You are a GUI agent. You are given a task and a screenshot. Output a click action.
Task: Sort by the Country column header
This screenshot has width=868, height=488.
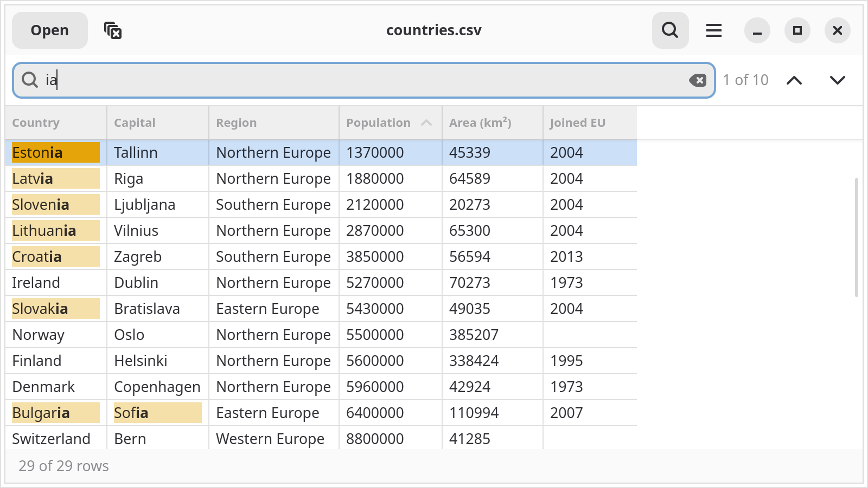point(56,123)
